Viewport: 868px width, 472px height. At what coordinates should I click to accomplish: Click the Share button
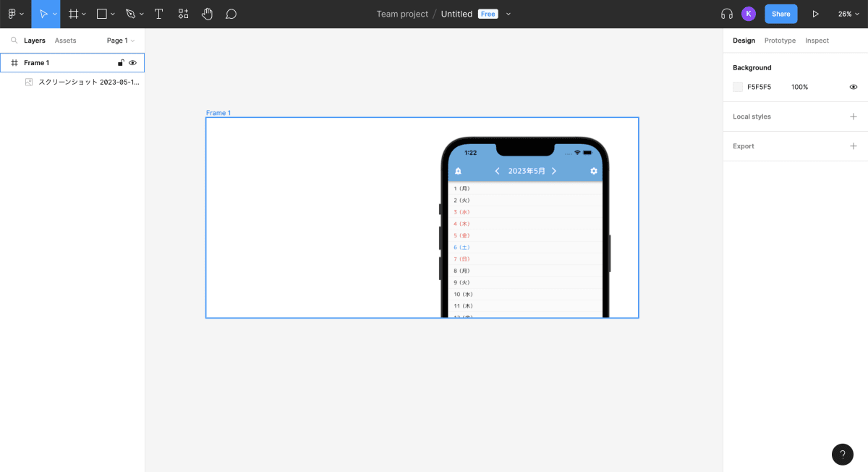[x=781, y=14]
